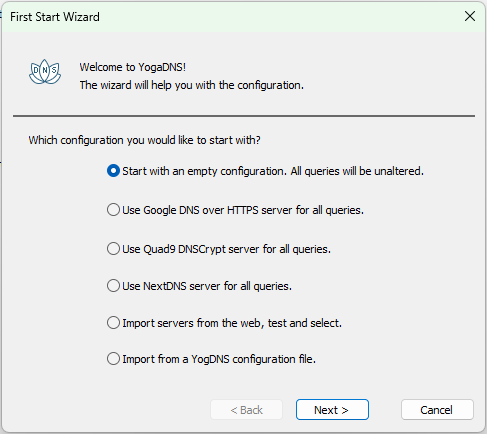The width and height of the screenshot is (487, 434).
Task: Click the First Start Wizard title bar
Action: pos(233,17)
